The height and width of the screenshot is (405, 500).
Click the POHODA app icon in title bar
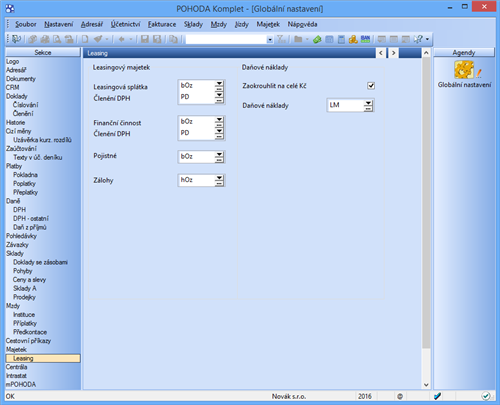(x=10, y=8)
